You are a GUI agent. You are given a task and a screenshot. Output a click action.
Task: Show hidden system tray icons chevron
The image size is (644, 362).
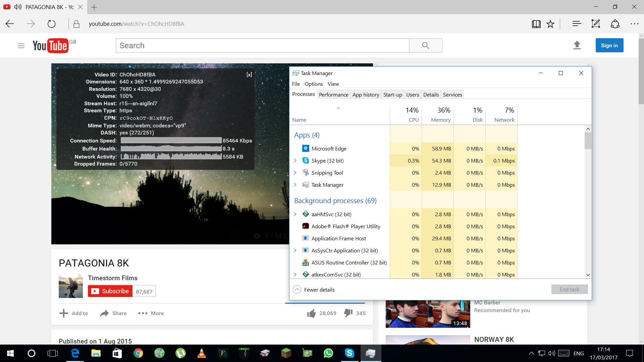tap(531, 353)
